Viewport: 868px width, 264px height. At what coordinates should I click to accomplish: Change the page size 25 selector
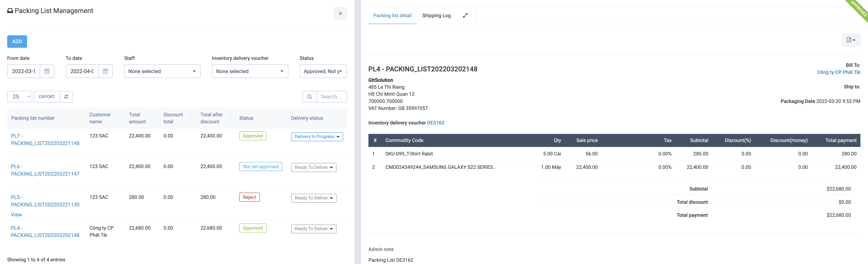coord(19,97)
